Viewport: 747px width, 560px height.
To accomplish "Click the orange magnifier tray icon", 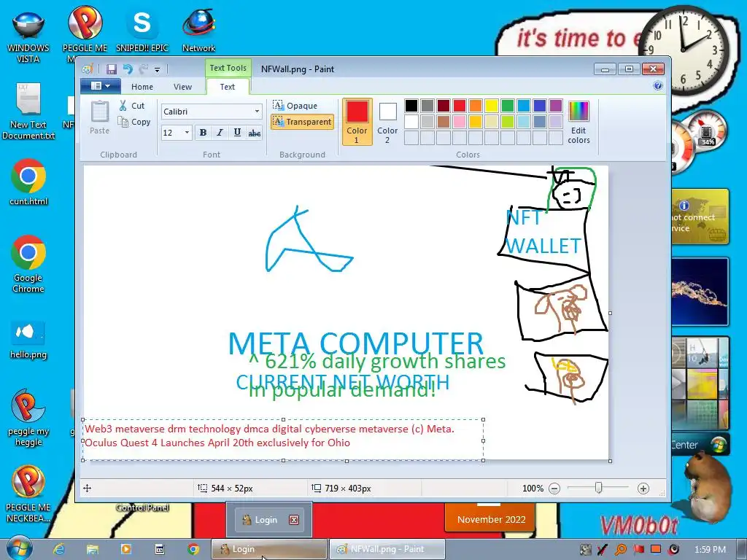I will click(x=620, y=550).
